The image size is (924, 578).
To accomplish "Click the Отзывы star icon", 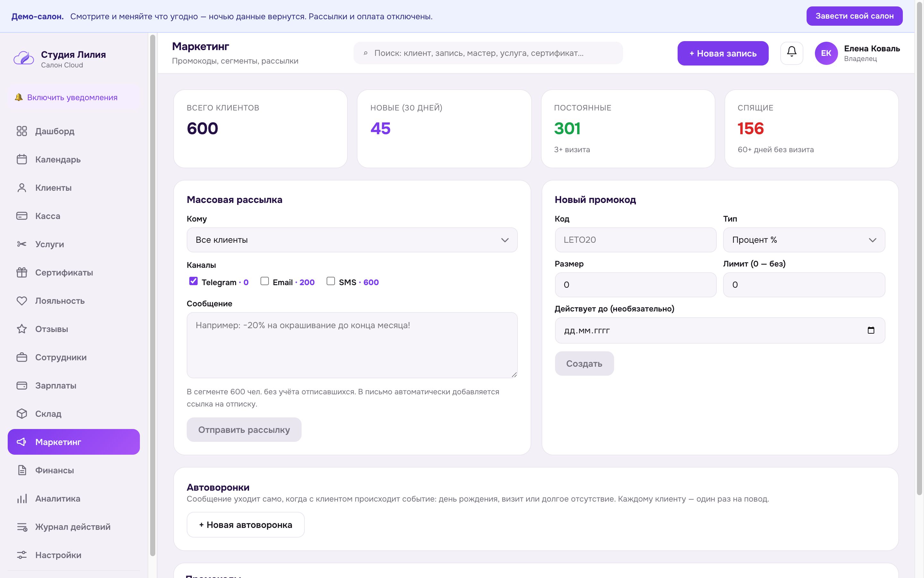I will (22, 329).
